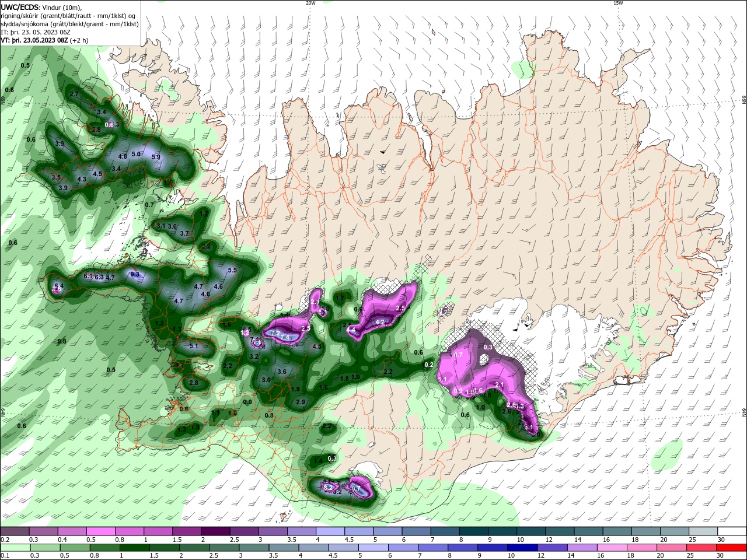The image size is (747, 560).
Task: Click the 'UWC/ECDS: Vindur (10m)' title text
Action: pos(41,7)
